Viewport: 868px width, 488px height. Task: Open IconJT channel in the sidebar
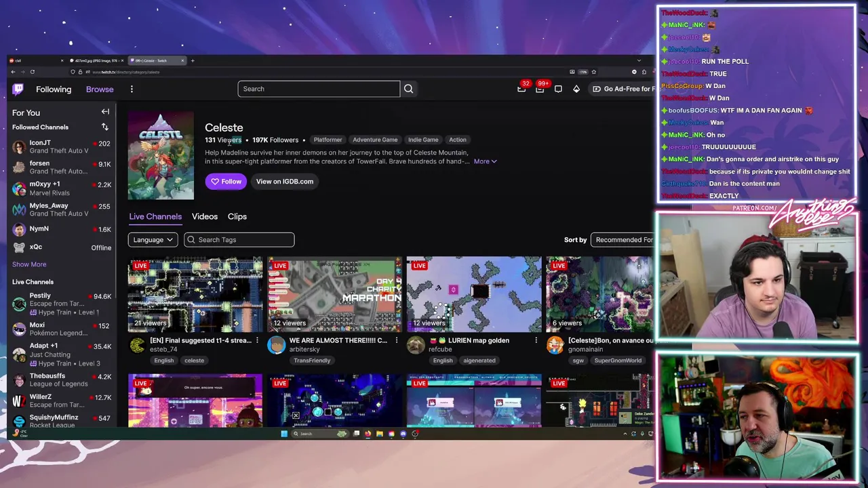click(61, 147)
